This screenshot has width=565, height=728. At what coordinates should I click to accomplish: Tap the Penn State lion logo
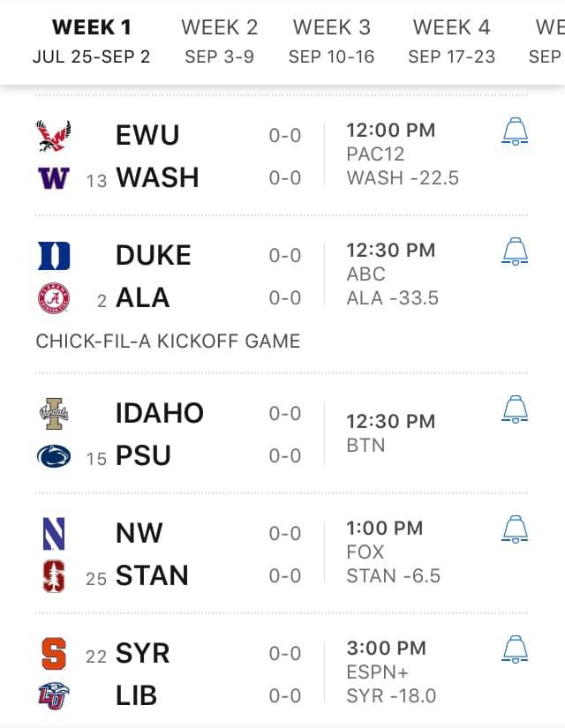pos(54,456)
